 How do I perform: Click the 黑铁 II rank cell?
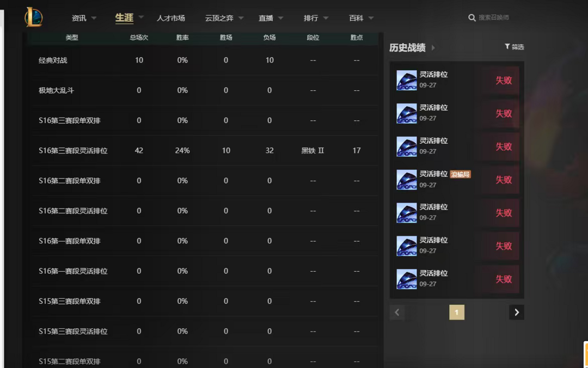(313, 150)
